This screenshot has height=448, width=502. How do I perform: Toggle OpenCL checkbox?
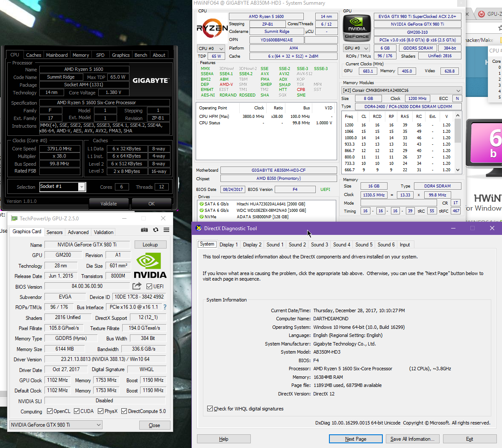(x=50, y=411)
